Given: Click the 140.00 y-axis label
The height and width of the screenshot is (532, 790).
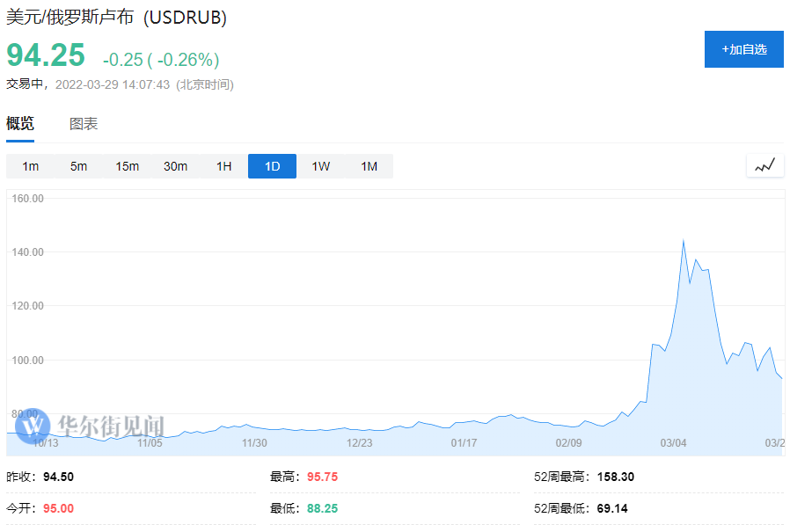Looking at the screenshot, I should [27, 251].
